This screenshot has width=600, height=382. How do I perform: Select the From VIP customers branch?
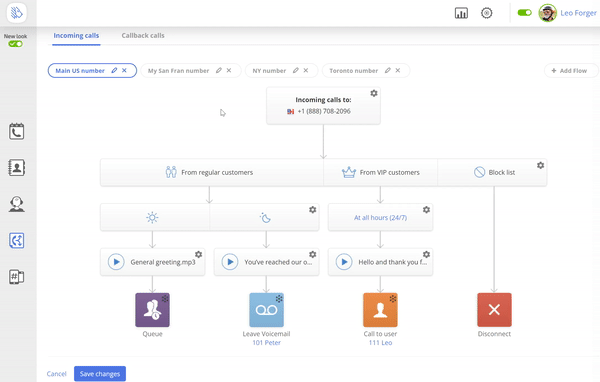pyautogui.click(x=380, y=173)
